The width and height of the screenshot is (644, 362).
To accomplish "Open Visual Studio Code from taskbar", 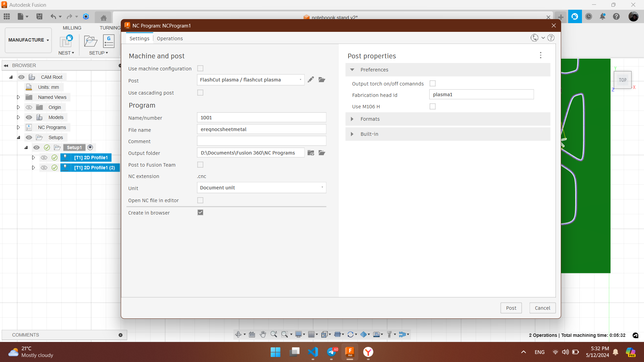I will click(x=313, y=352).
